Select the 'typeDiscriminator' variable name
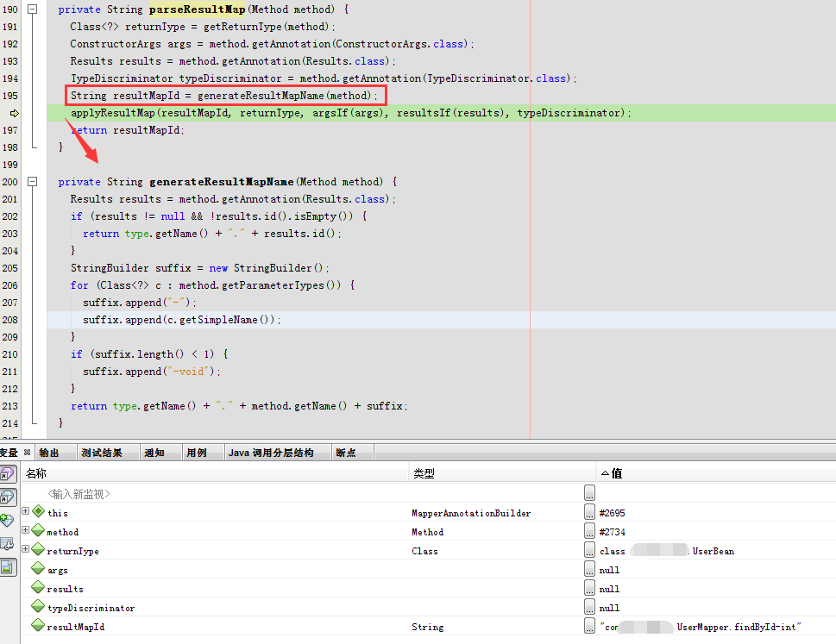The height and width of the screenshot is (644, 836). click(x=91, y=609)
